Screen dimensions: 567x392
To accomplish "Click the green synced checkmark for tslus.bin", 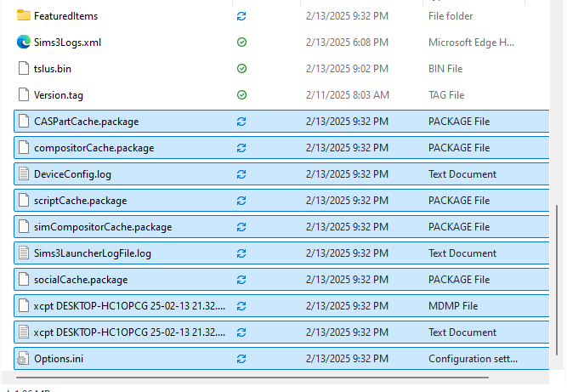I will pos(241,68).
